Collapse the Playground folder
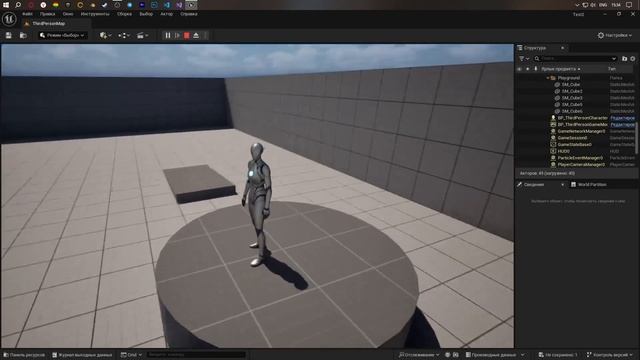Viewport: 640px width, 360px height. coord(548,78)
